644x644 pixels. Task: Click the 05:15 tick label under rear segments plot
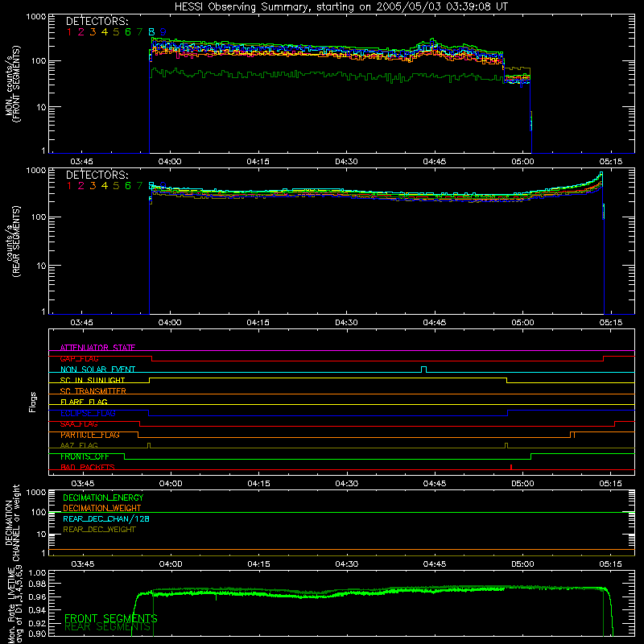[x=611, y=323]
